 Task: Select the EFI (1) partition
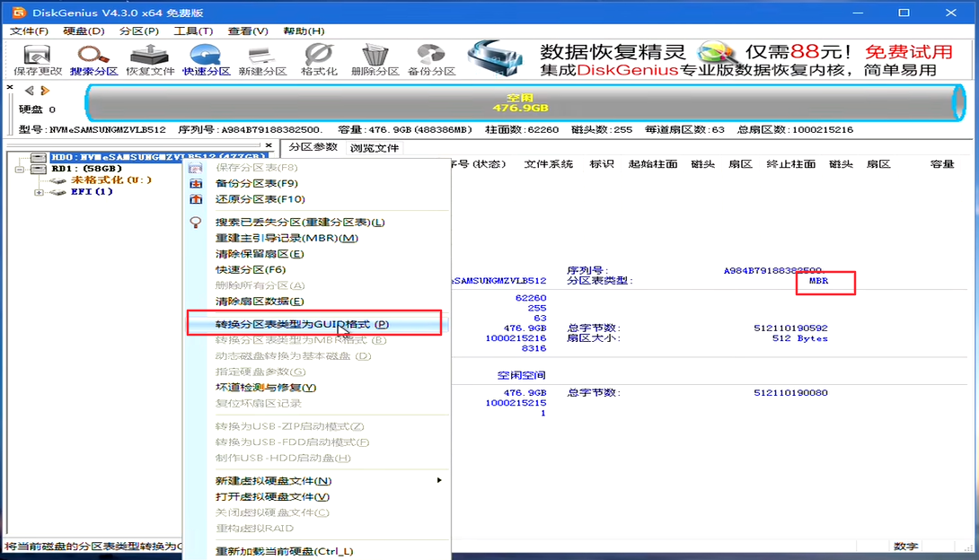(92, 191)
